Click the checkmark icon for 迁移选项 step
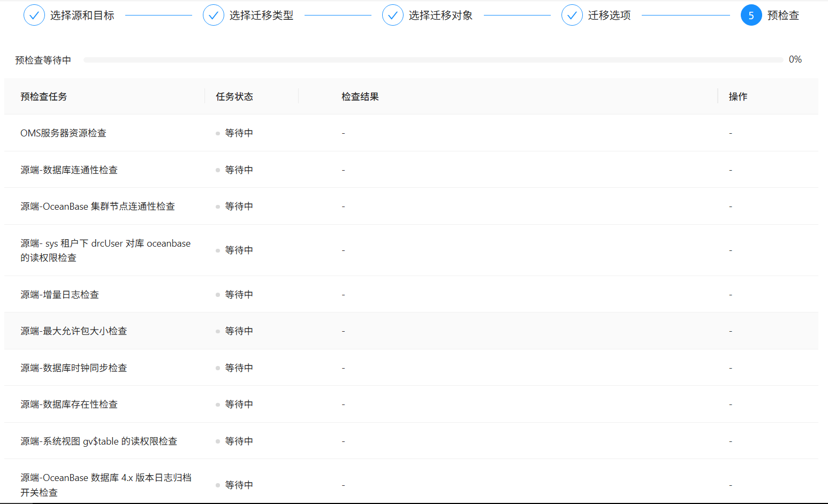The height and width of the screenshot is (504, 828). click(x=572, y=16)
